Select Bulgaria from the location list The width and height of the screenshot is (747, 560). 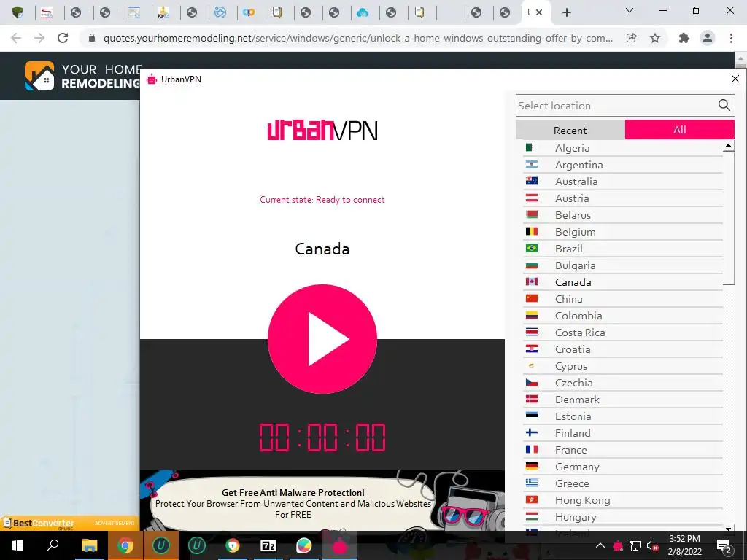623,265
